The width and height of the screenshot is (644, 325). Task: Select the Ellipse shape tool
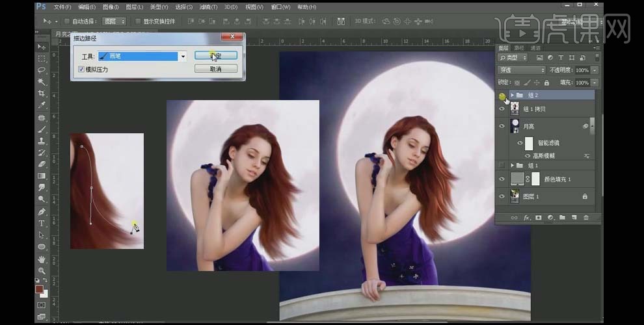pyautogui.click(x=42, y=246)
